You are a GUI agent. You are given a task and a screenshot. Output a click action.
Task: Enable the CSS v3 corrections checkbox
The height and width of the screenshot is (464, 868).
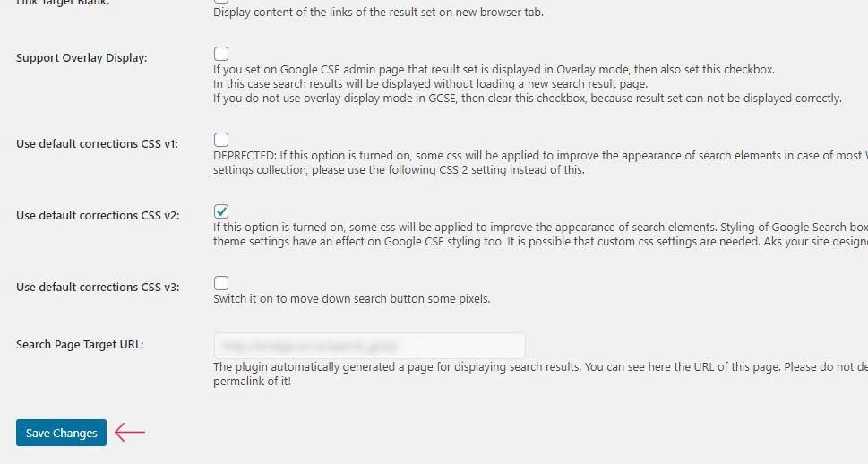click(x=221, y=283)
